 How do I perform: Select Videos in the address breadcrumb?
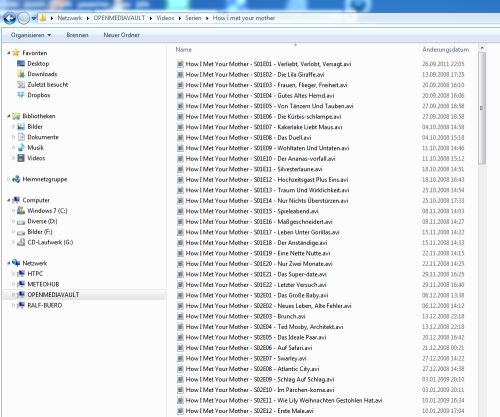tap(165, 18)
